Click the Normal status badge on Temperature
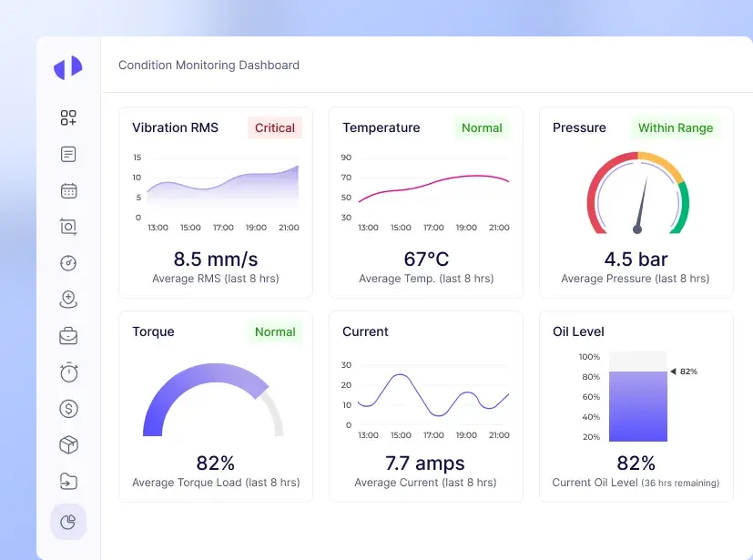Viewport: 753px width, 560px height. pyautogui.click(x=482, y=127)
